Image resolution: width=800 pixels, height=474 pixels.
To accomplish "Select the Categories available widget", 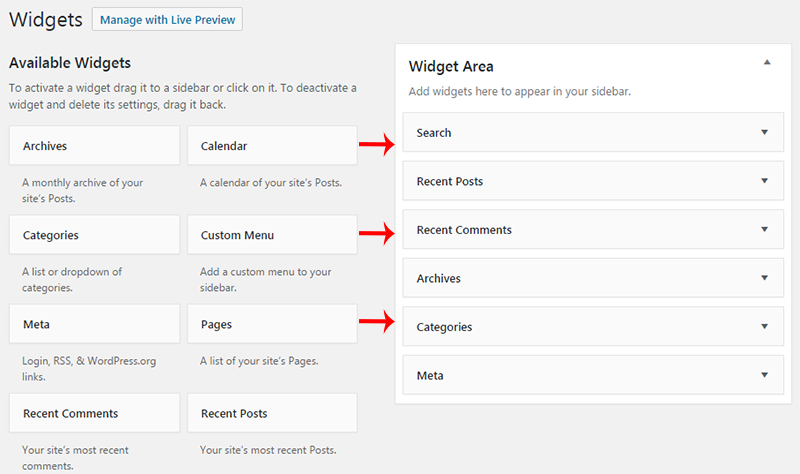I will coord(95,235).
